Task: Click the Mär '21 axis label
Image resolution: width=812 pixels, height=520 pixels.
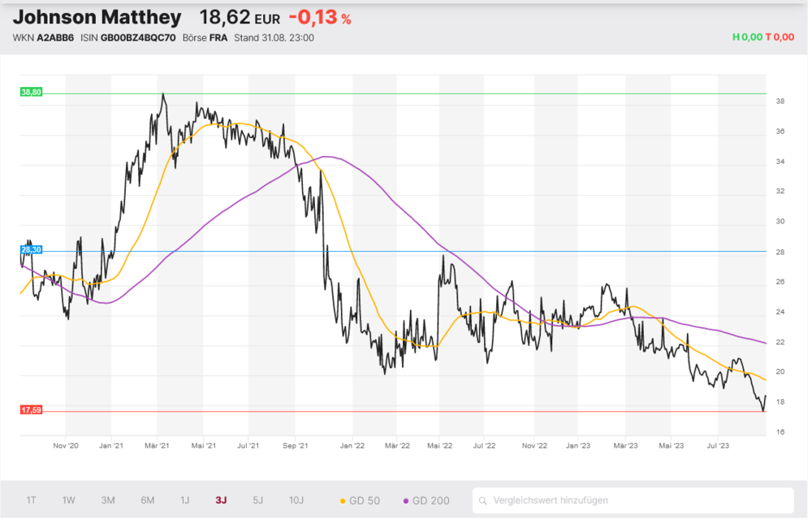Action: click(x=158, y=448)
